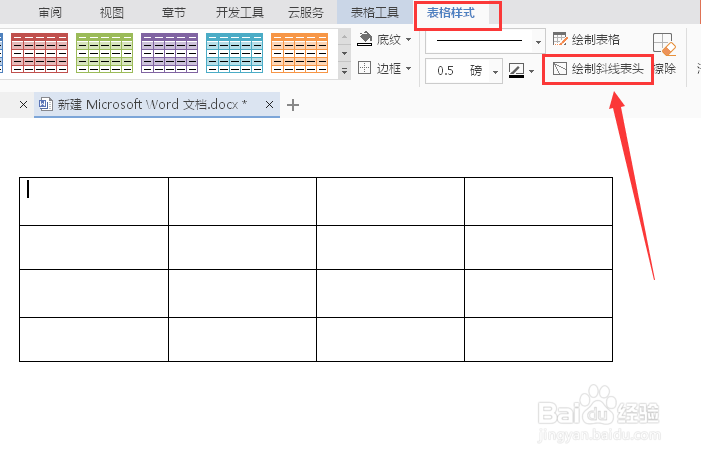Open the 审阅 ribbon tab
This screenshot has height=460, width=701.
pos(50,13)
